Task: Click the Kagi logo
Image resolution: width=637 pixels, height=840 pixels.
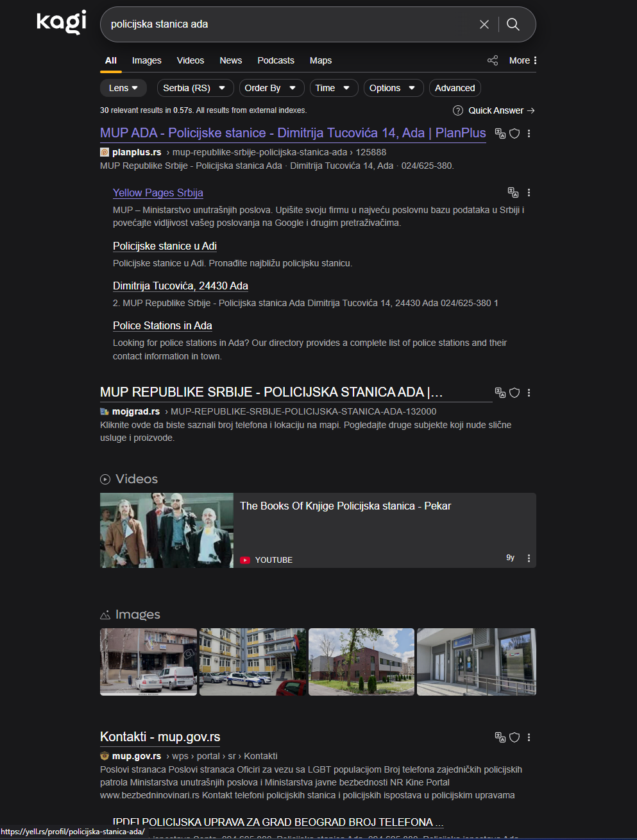Action: (x=62, y=22)
